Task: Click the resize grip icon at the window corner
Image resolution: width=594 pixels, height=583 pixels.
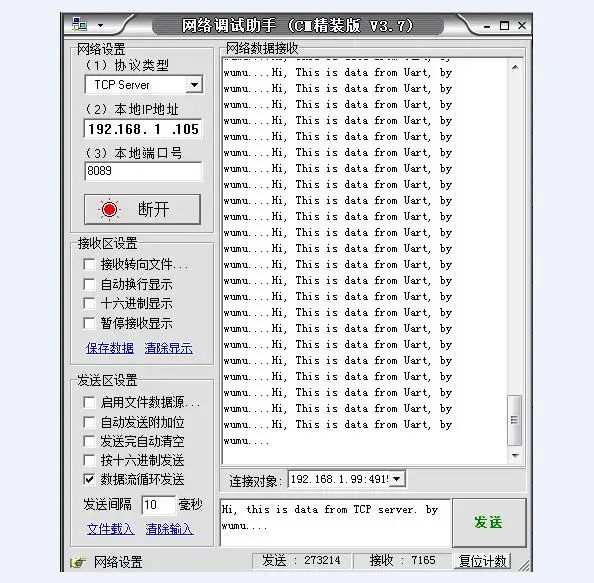Action: point(524,566)
